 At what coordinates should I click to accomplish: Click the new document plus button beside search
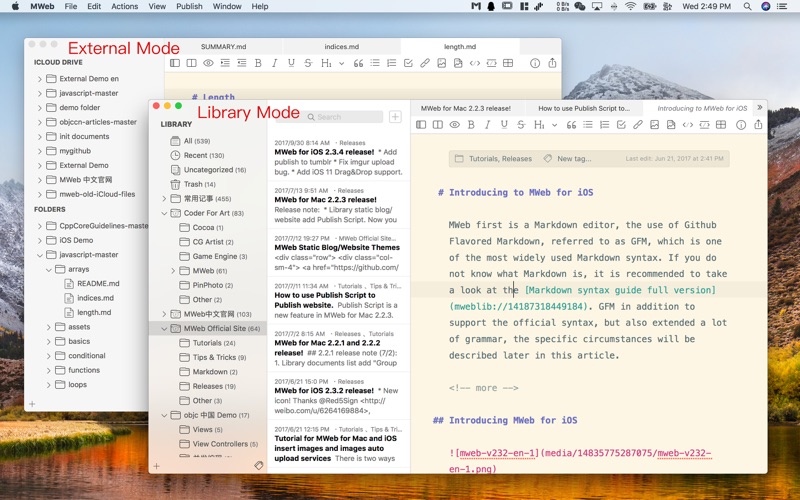coord(395,117)
